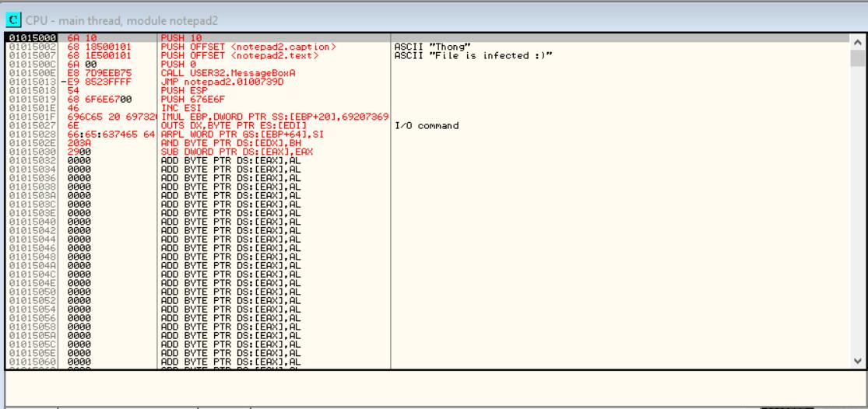This screenshot has height=409, width=868.
Task: Click the ADD instruction at 01015042
Action: coord(231,231)
